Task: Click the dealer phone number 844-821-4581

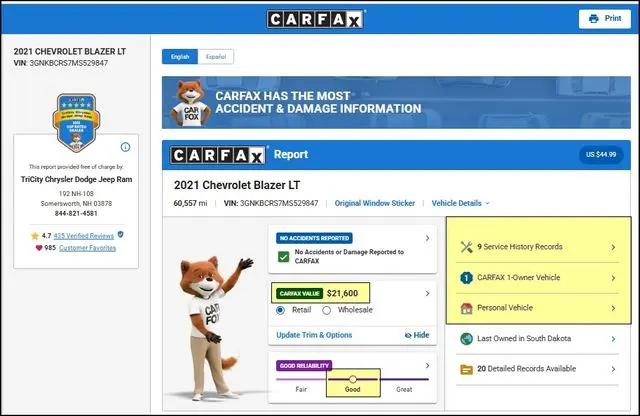Action: pyautogui.click(x=76, y=214)
